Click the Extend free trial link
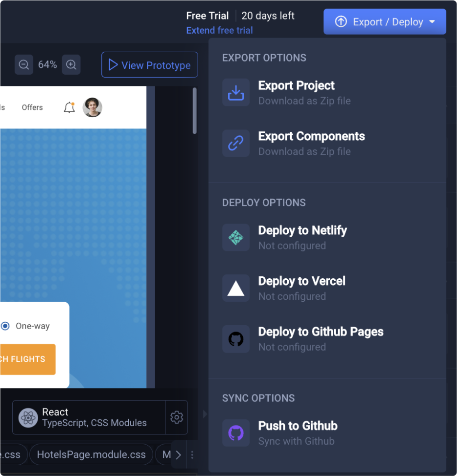 [219, 30]
